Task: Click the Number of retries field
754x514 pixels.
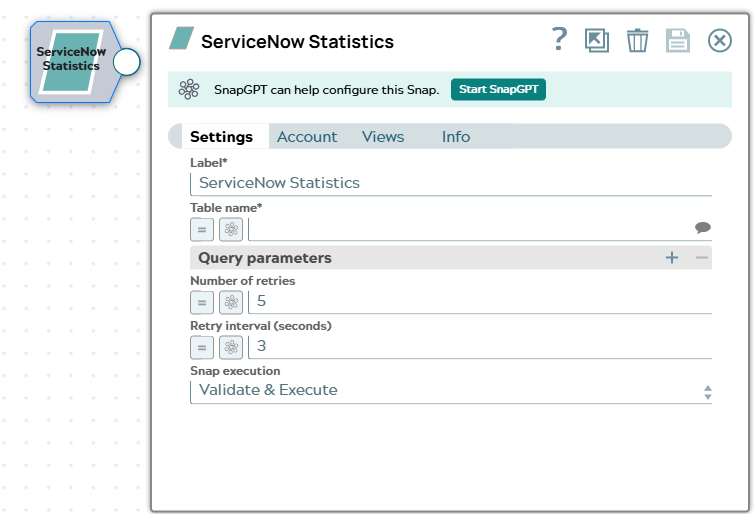Action: tap(480, 302)
